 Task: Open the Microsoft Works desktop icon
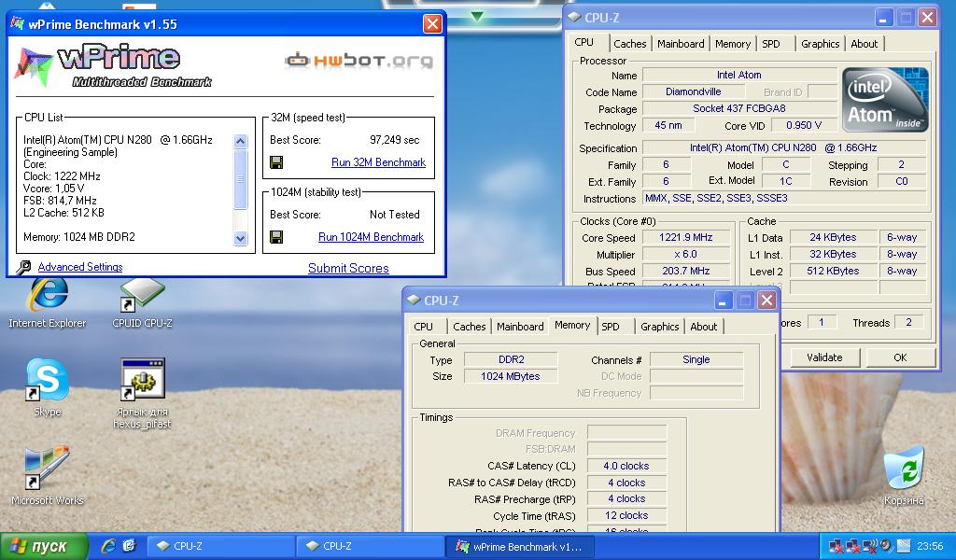(47, 475)
